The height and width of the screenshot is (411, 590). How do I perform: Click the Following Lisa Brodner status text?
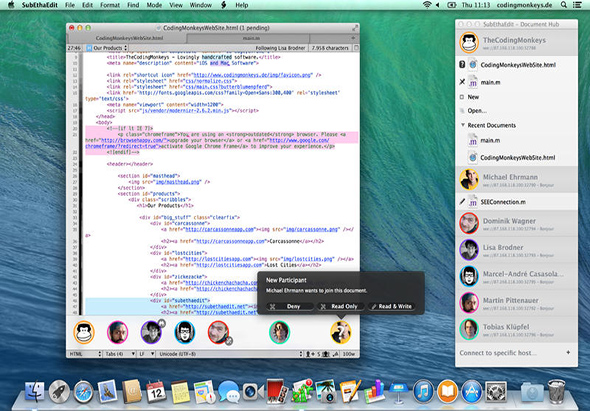point(280,48)
